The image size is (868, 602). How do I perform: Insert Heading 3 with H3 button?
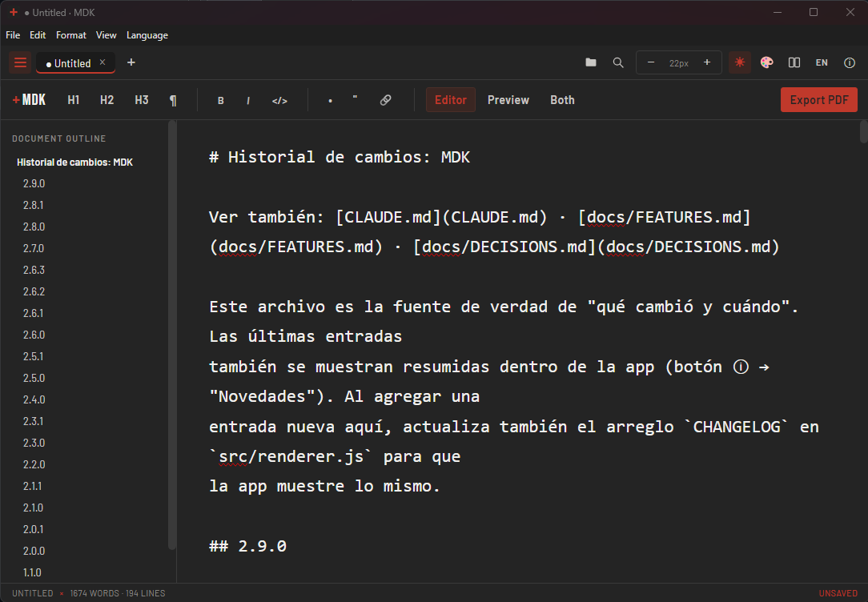[x=142, y=100]
